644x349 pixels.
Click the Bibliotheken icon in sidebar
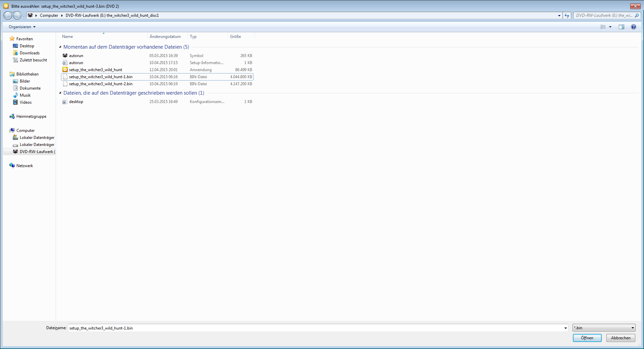click(12, 74)
